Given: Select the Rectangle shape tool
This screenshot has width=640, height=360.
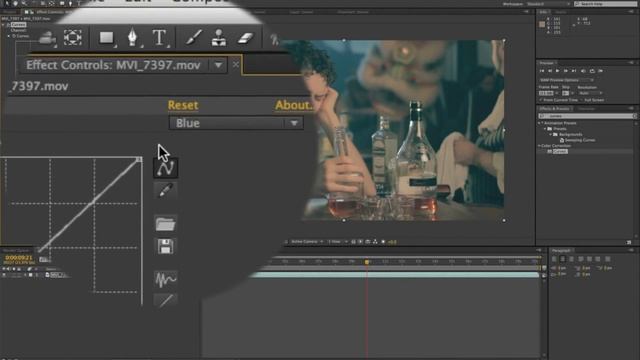Looking at the screenshot, I should coord(107,38).
